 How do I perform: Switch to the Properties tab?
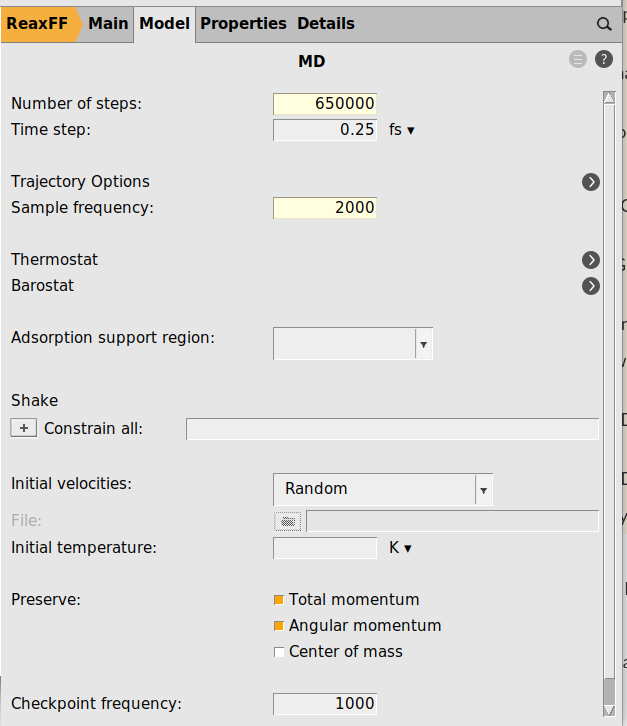pos(243,23)
